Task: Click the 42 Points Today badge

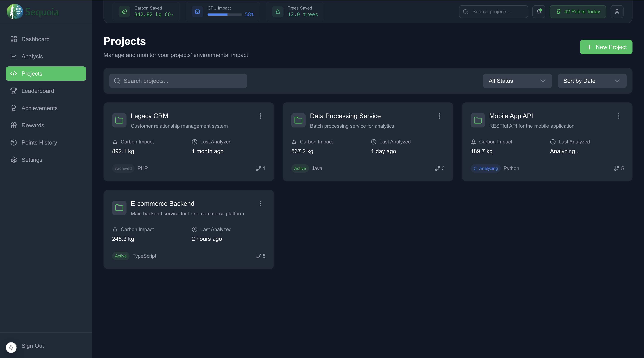Action: pos(578,12)
